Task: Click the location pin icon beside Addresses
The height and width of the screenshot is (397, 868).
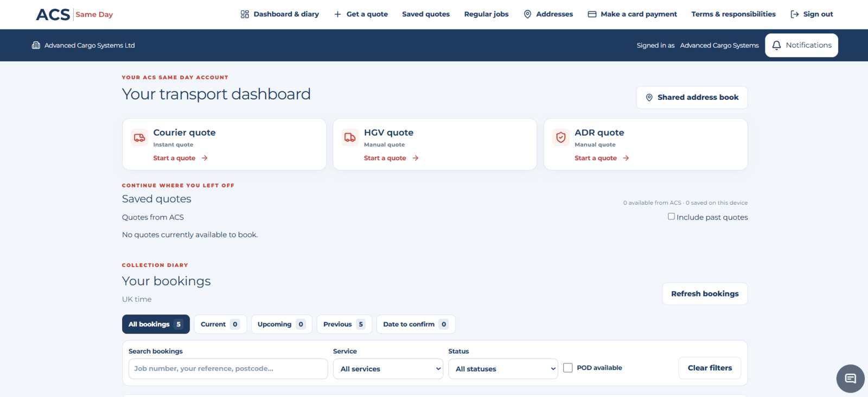Action: pos(527,14)
